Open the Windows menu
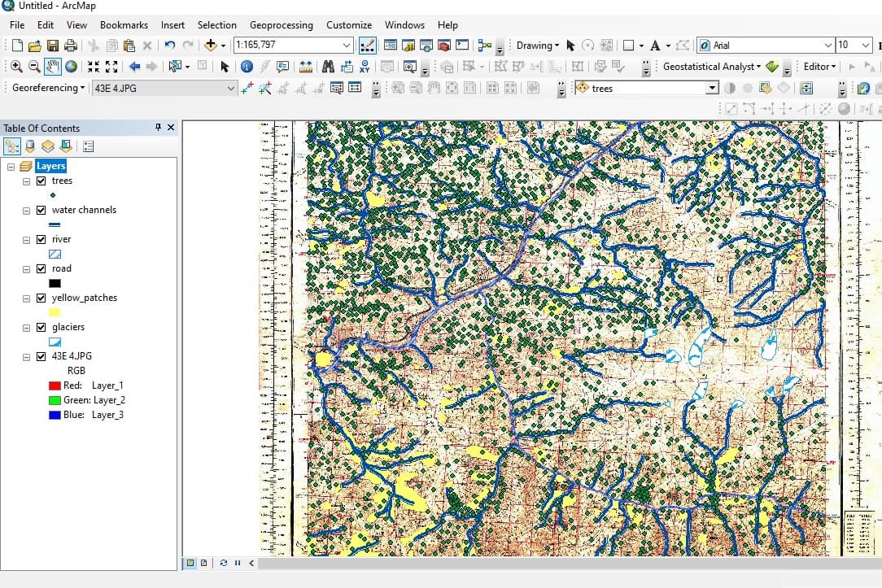This screenshot has height=588, width=882. 404,24
